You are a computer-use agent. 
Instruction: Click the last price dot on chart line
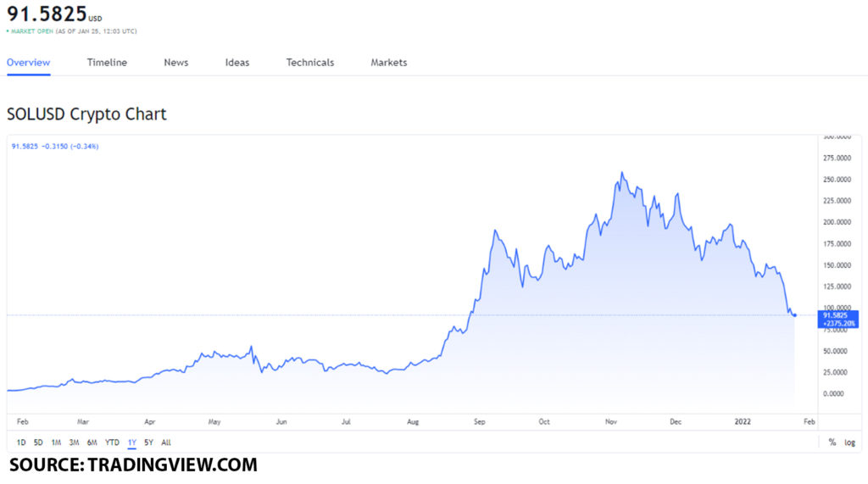pyautogui.click(x=795, y=315)
